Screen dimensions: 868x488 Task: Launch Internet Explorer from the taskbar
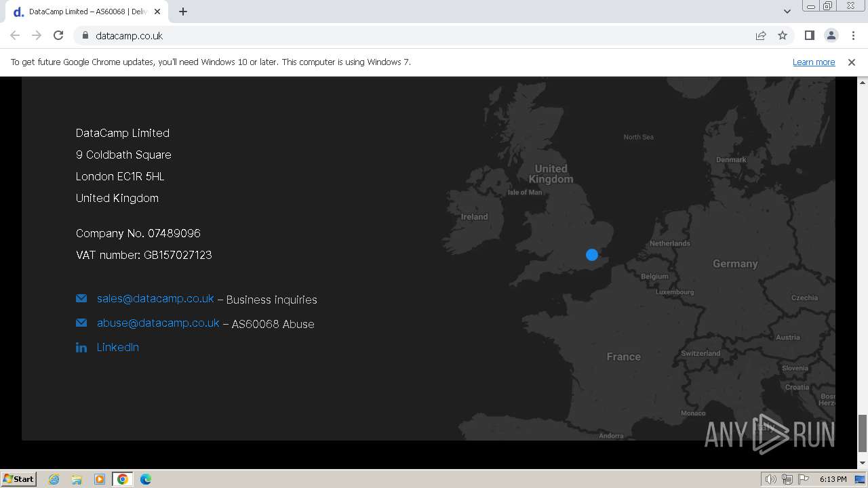point(54,479)
